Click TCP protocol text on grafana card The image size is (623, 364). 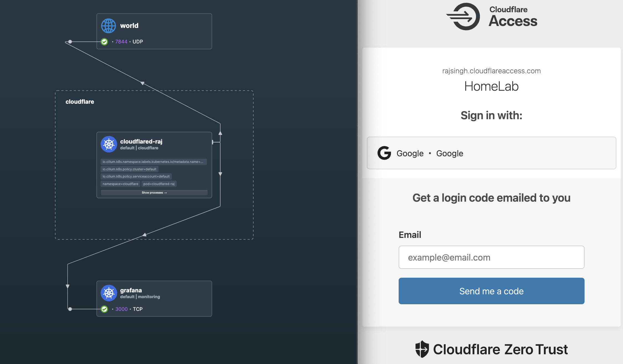click(x=138, y=309)
